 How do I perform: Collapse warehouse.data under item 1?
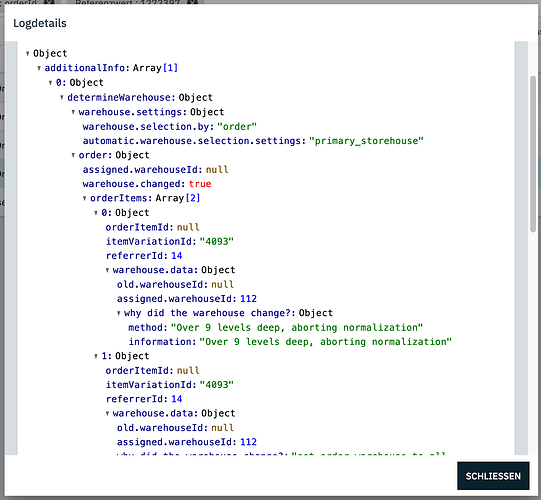tap(107, 413)
